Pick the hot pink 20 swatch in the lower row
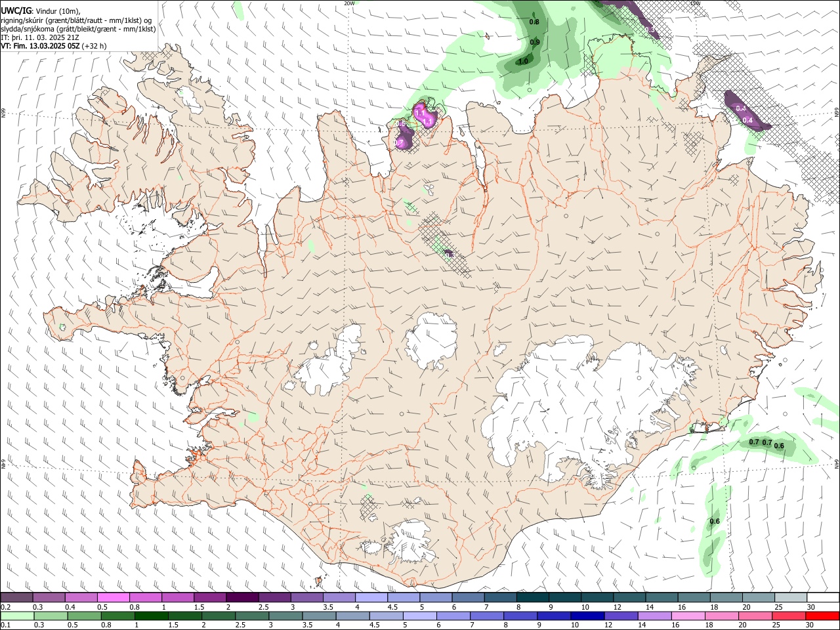840x630 pixels. pyautogui.click(x=756, y=616)
